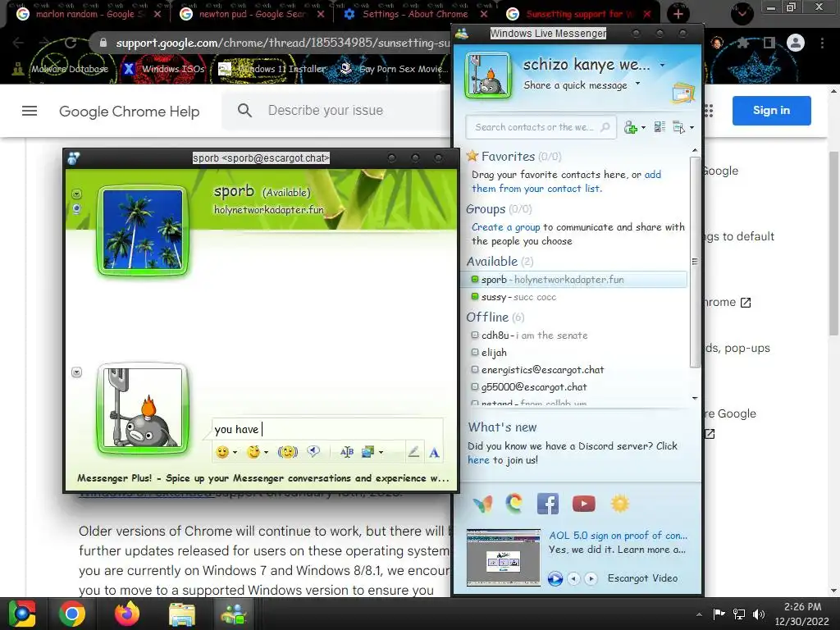Open the Windows ISOs bookmark

tap(164, 69)
